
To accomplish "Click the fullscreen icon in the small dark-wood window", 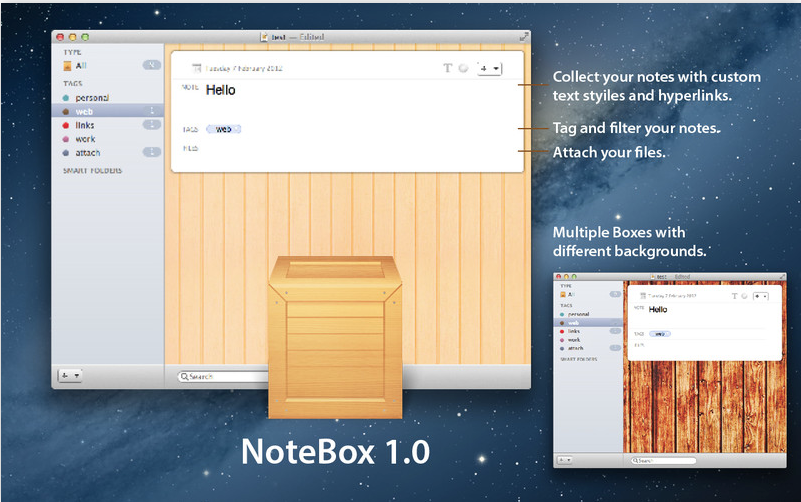I will 783,276.
